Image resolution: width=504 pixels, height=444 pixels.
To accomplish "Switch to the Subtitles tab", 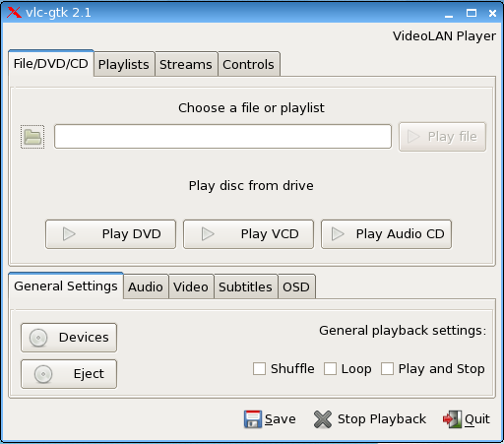I will (245, 286).
